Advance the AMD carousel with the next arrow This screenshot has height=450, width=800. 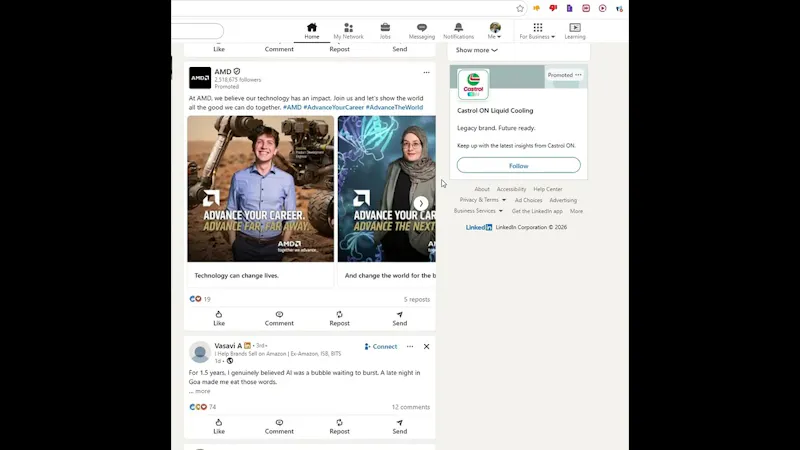[421, 203]
